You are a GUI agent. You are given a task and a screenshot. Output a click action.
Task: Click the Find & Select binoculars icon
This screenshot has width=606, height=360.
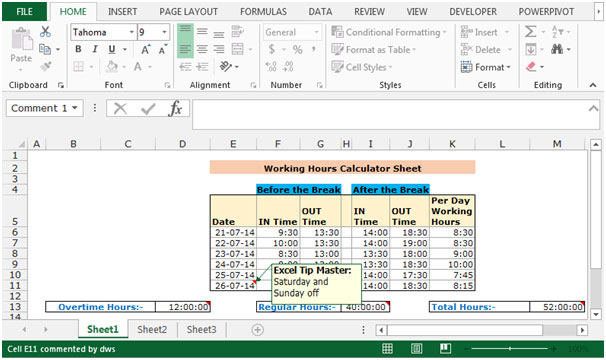click(x=557, y=49)
